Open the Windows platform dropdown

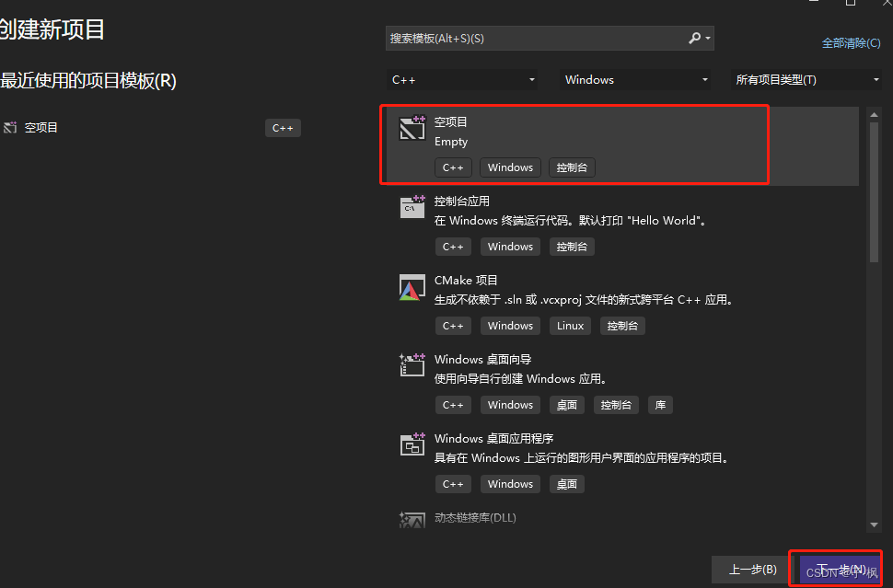(x=634, y=80)
